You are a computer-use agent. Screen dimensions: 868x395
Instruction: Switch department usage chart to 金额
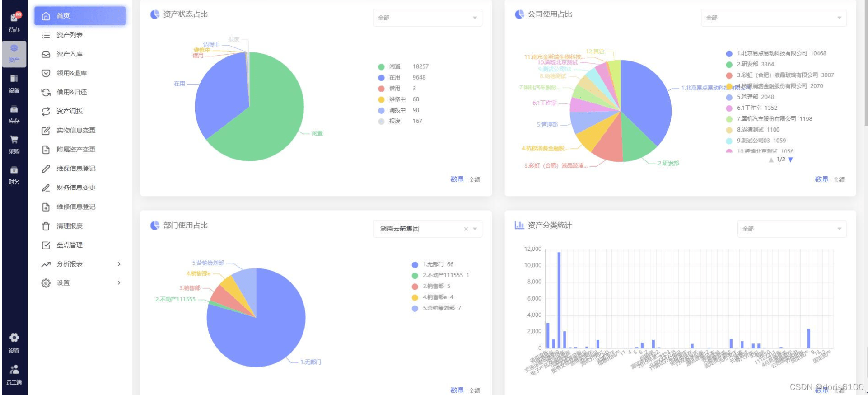click(x=474, y=391)
